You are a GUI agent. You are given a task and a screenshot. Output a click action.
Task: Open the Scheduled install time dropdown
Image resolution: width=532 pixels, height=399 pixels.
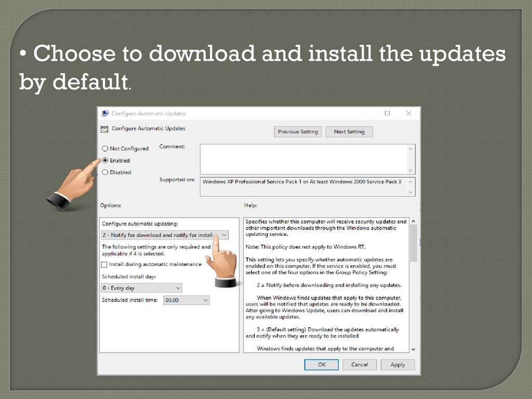tap(187, 300)
